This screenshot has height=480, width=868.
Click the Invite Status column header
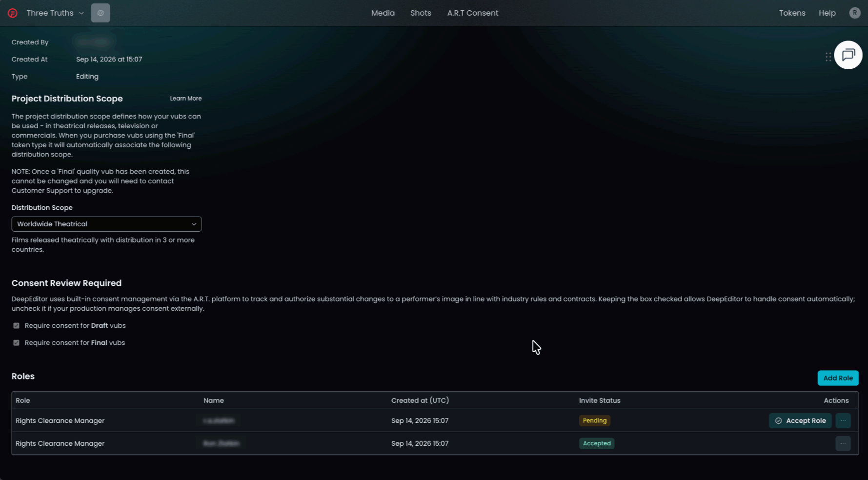tap(600, 400)
